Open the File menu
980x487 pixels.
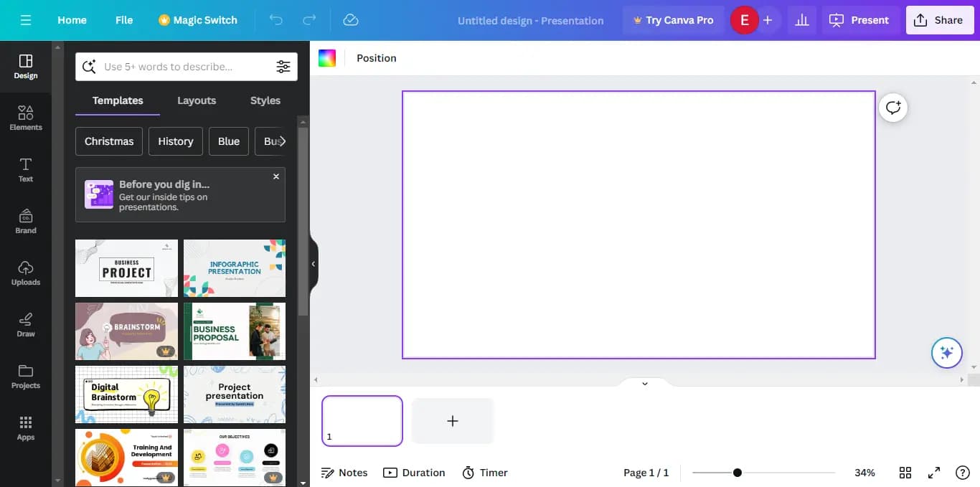124,20
